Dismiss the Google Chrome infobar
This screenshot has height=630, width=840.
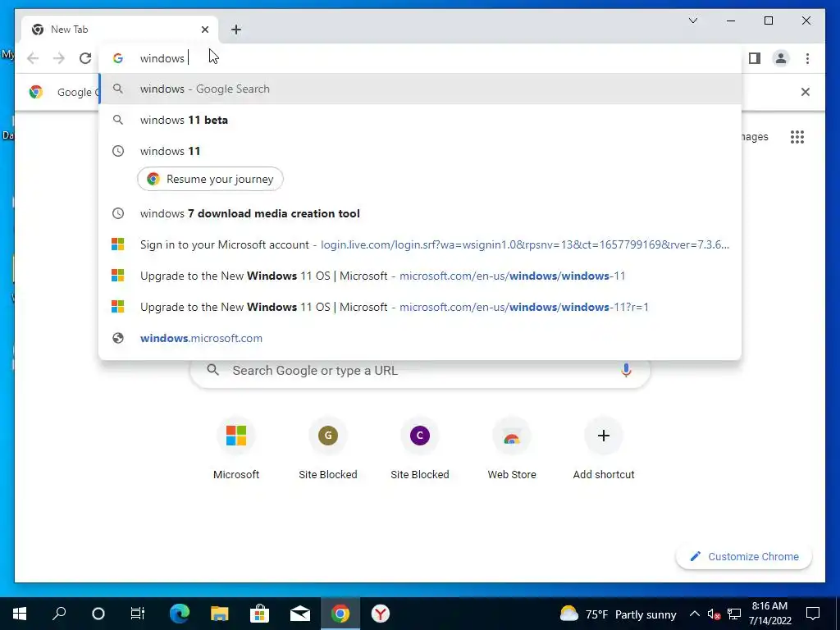[805, 92]
